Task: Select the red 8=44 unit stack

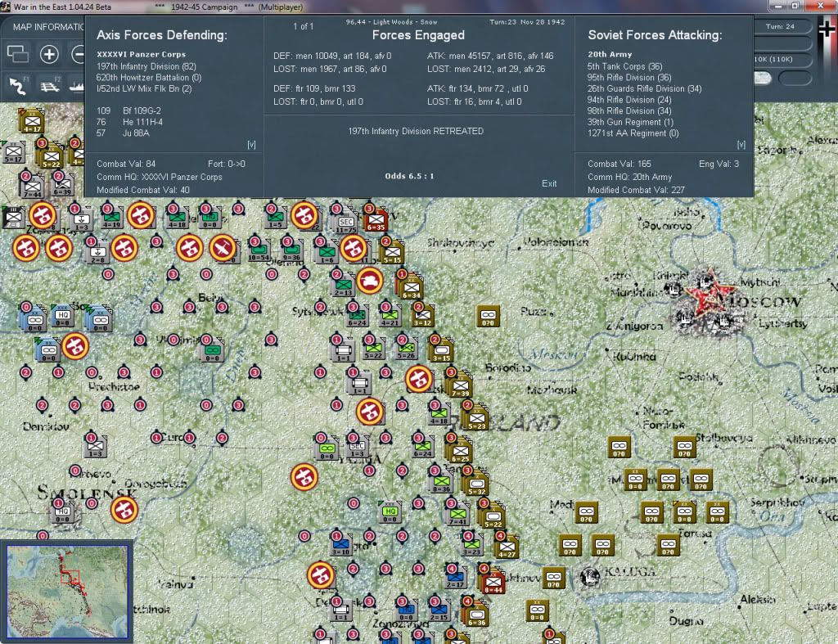Action: [x=493, y=583]
